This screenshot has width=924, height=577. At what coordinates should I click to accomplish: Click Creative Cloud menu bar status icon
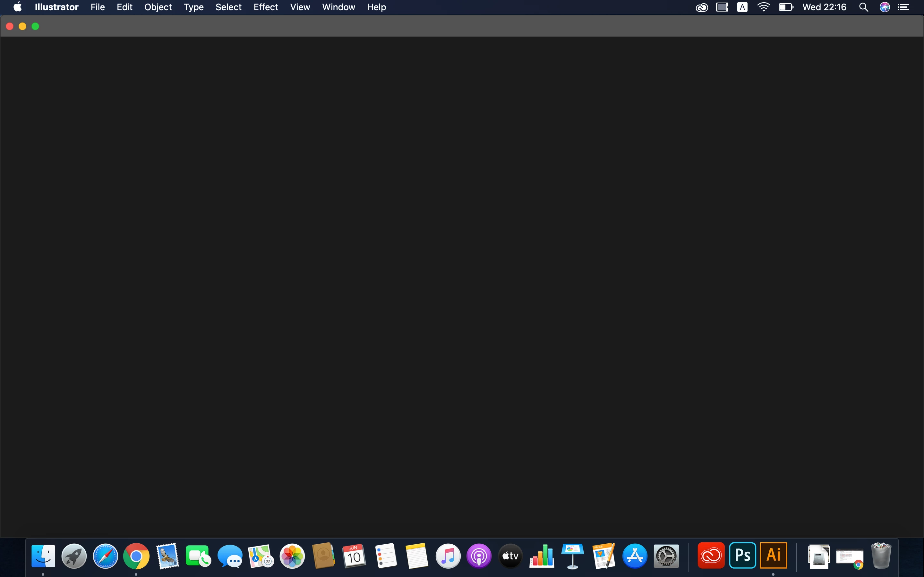pyautogui.click(x=702, y=7)
